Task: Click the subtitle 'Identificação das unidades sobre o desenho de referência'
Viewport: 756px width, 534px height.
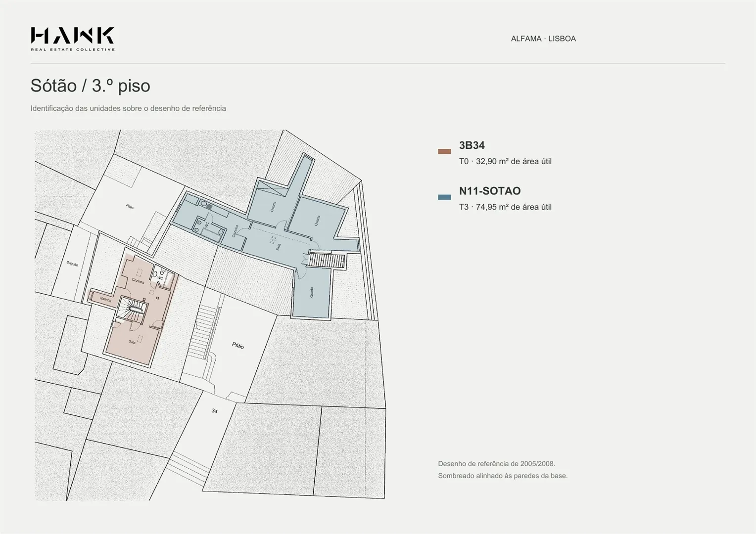Action: pyautogui.click(x=128, y=108)
